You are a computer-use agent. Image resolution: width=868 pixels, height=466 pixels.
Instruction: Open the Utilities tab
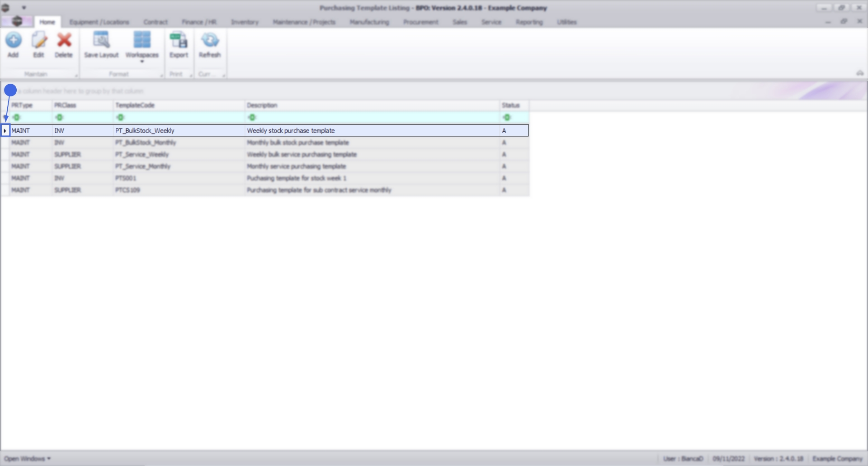(x=566, y=22)
